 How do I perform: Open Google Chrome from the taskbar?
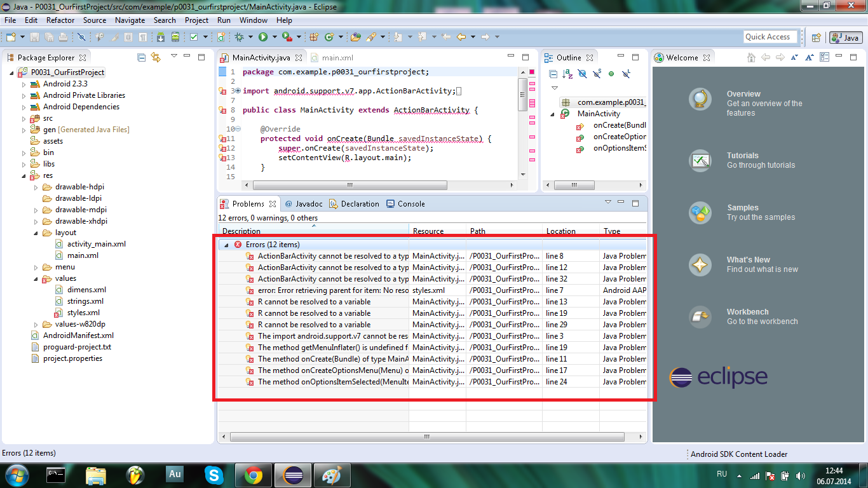pyautogui.click(x=254, y=475)
